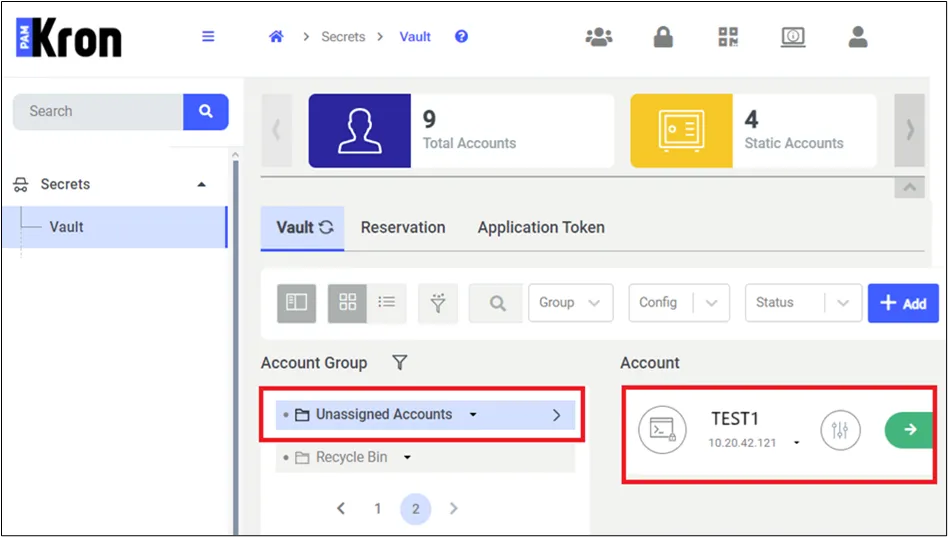Open the user profile icon
The height and width of the screenshot is (537, 948).
click(857, 37)
